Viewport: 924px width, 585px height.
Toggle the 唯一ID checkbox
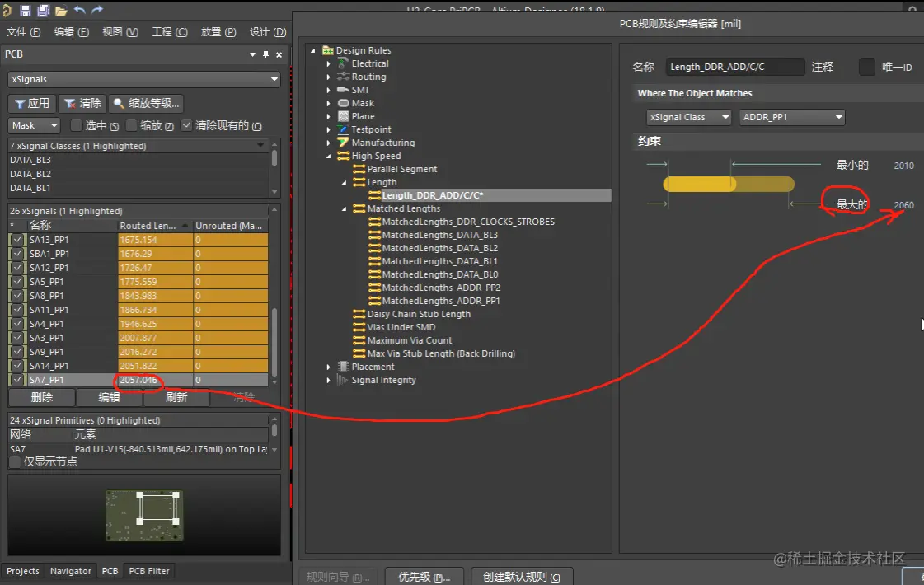coord(866,67)
